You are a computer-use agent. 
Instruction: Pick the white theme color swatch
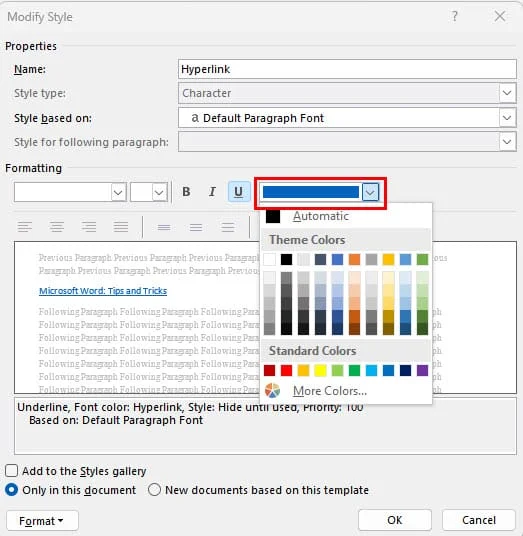point(270,259)
